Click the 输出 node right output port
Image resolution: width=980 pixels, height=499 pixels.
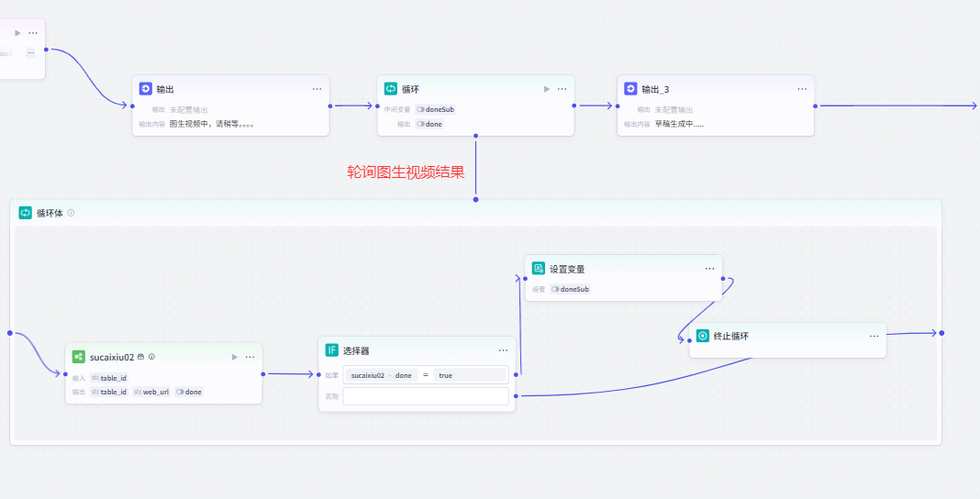330,105
